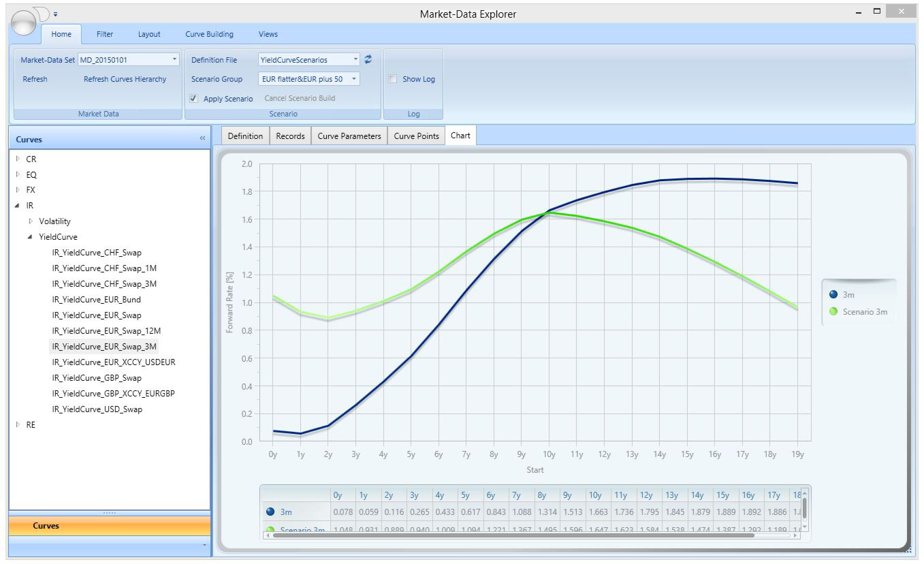Expand the EQ tree node
This screenshot has height=564, width=924.
click(18, 174)
